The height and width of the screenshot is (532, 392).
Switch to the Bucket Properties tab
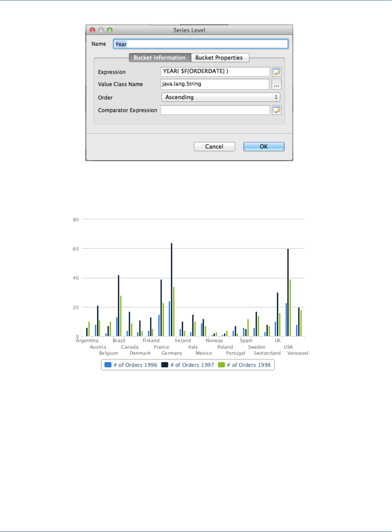pyautogui.click(x=220, y=57)
